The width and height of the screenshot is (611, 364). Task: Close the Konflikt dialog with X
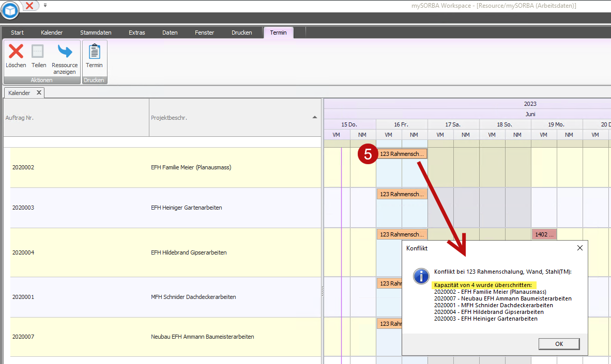(580, 248)
